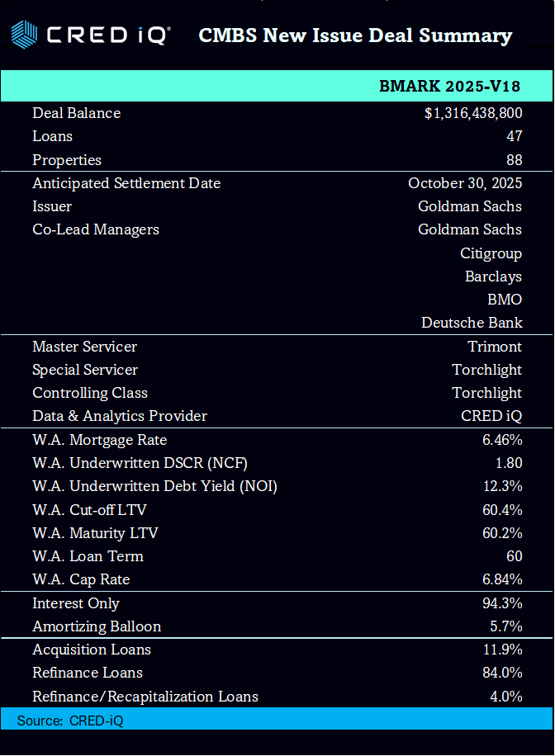Click the Trimont master servicer value
The width and height of the screenshot is (555, 756).
(x=495, y=347)
